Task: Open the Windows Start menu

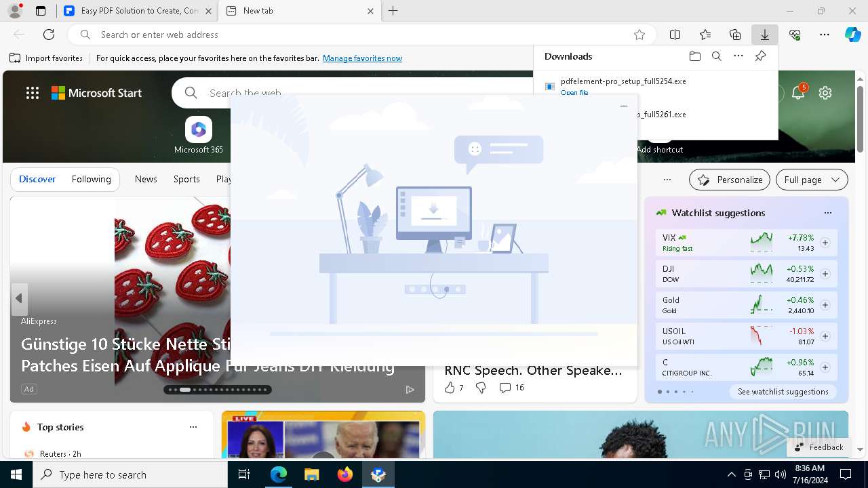Action: [16, 474]
